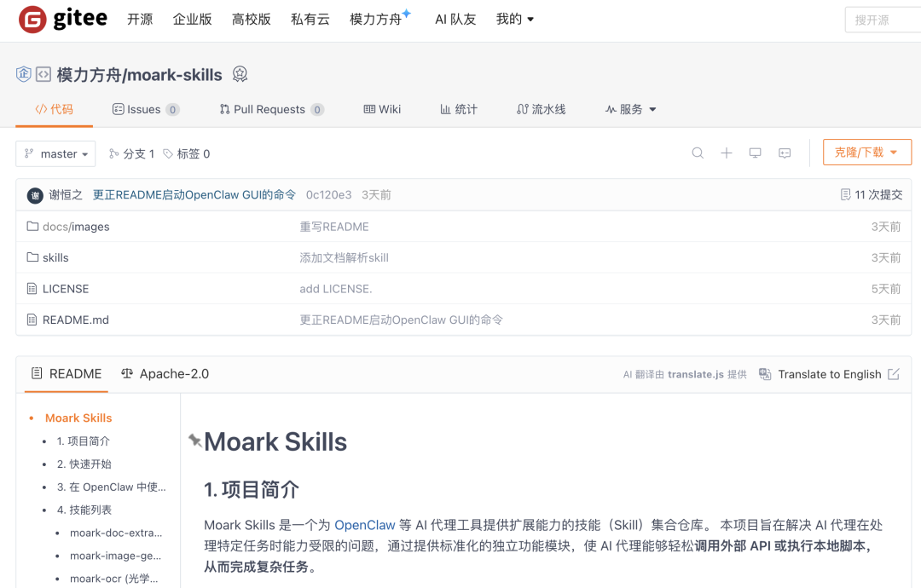Switch to the Wiki tab

point(381,109)
